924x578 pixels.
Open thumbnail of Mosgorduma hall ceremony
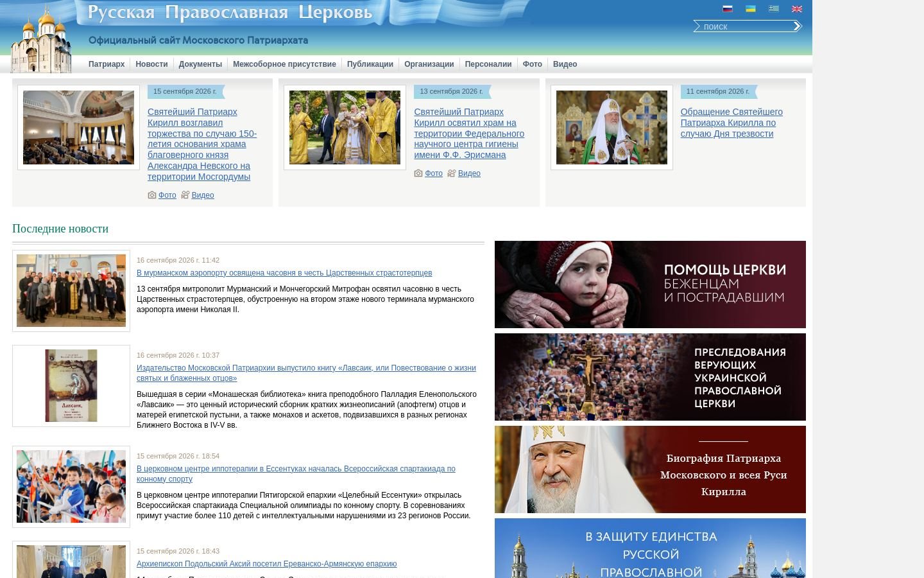tap(78, 127)
